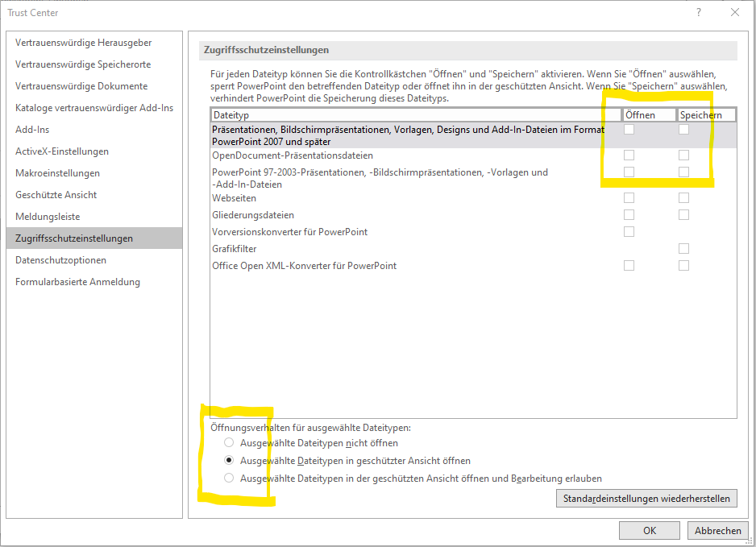
Task: Select OpenDocument-Präsentationsdateien row text
Action: click(x=293, y=155)
